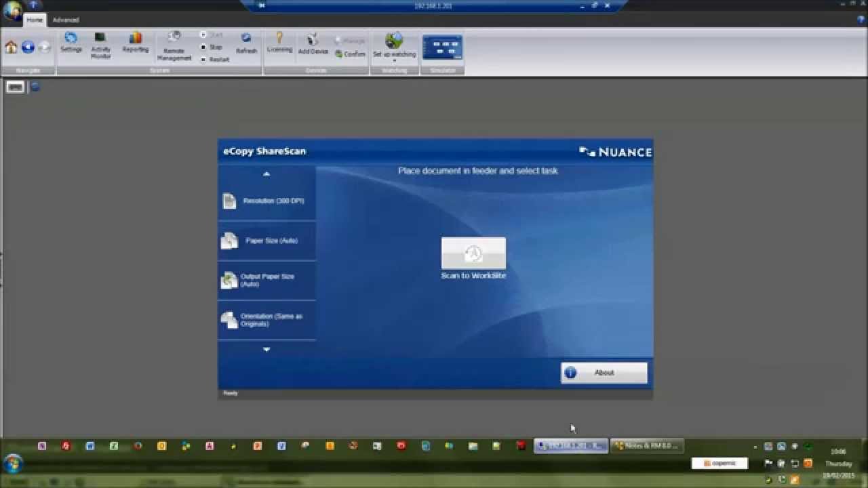Open the Simulator device panel
868x488 pixels.
coord(442,47)
